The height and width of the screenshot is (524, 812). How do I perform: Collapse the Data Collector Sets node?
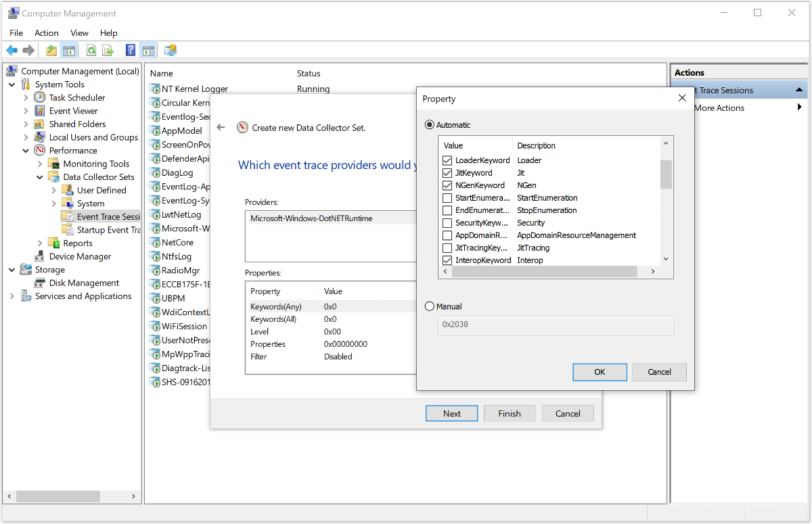(x=40, y=177)
